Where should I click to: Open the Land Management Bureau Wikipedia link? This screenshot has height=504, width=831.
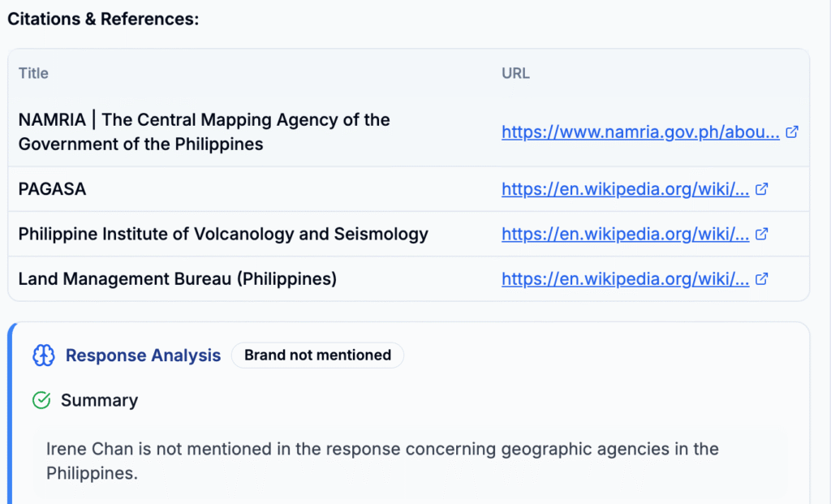(626, 278)
